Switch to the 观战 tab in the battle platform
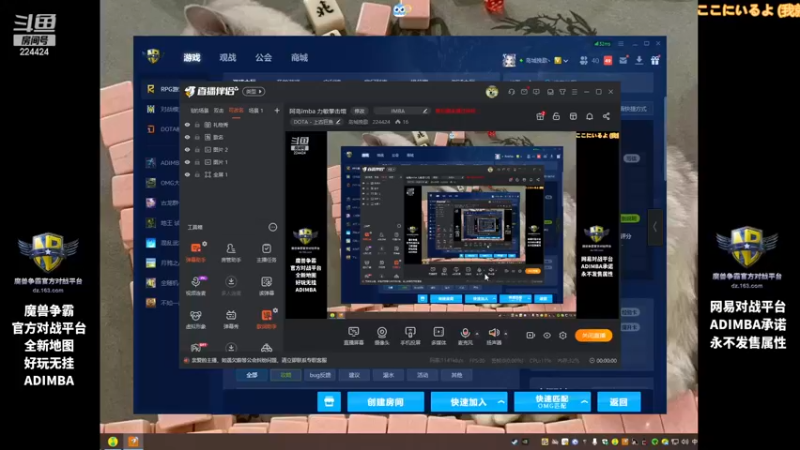Viewport: 800px width, 450px height. coord(228,58)
